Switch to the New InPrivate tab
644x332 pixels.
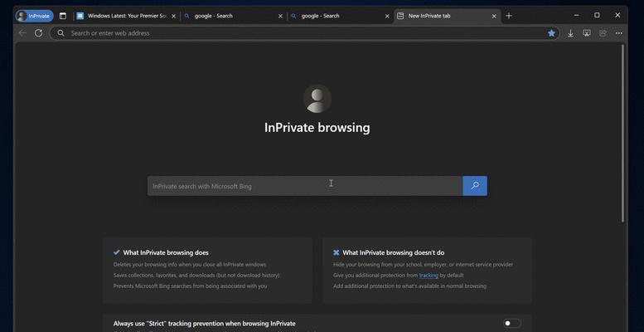(x=448, y=16)
